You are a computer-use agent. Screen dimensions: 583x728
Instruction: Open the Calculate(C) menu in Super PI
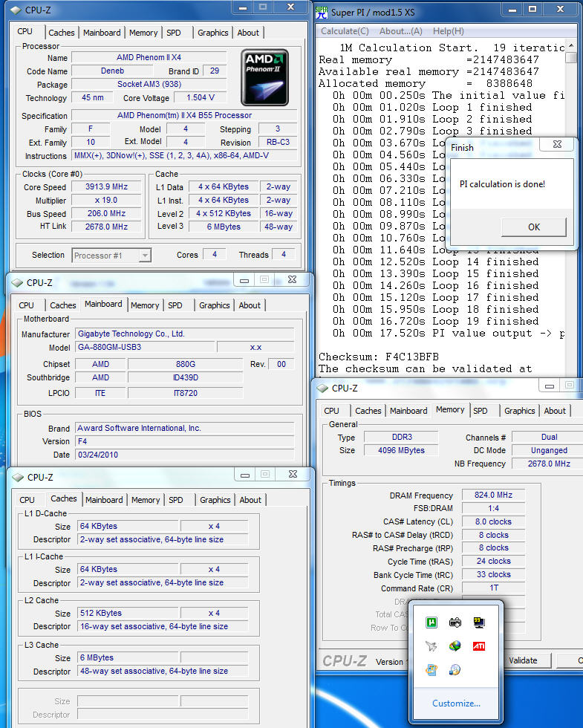tap(345, 31)
